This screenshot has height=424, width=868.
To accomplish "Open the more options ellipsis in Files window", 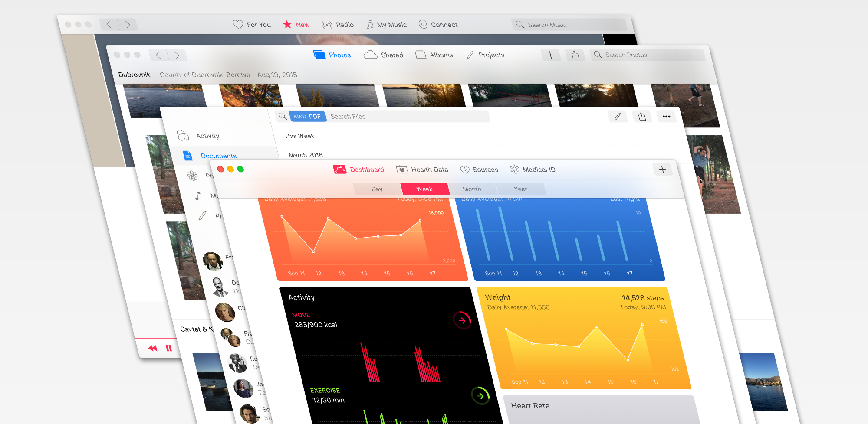I will (667, 117).
